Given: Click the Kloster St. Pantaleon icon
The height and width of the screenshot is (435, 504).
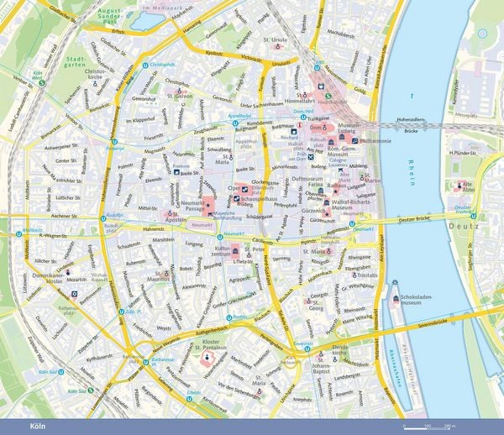Looking at the screenshot, I should click(x=207, y=357).
